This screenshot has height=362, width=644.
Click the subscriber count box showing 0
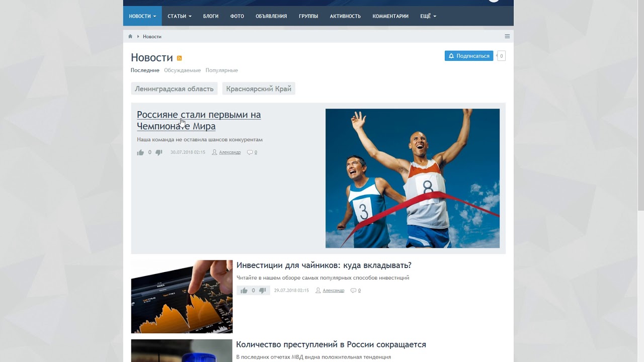[x=501, y=56]
